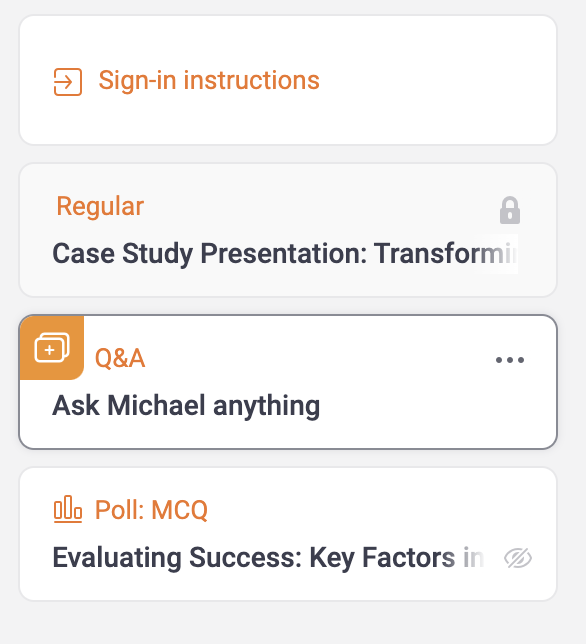Select Ask Michael anything title
The width and height of the screenshot is (586, 644).
click(186, 406)
